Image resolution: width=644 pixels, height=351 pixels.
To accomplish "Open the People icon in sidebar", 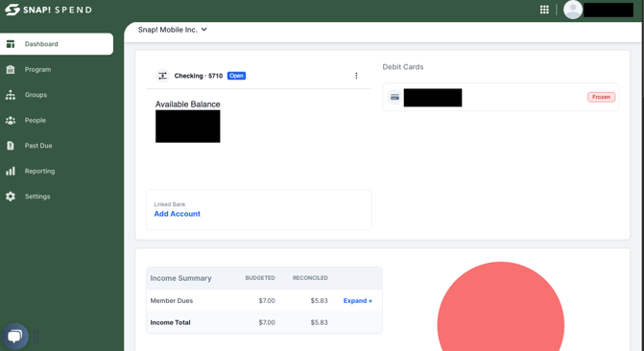I will [x=11, y=120].
